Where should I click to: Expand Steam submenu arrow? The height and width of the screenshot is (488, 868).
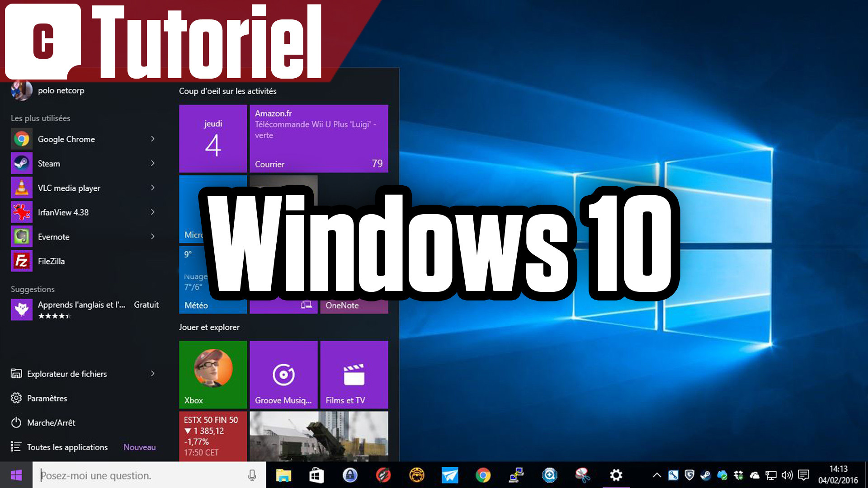(153, 163)
